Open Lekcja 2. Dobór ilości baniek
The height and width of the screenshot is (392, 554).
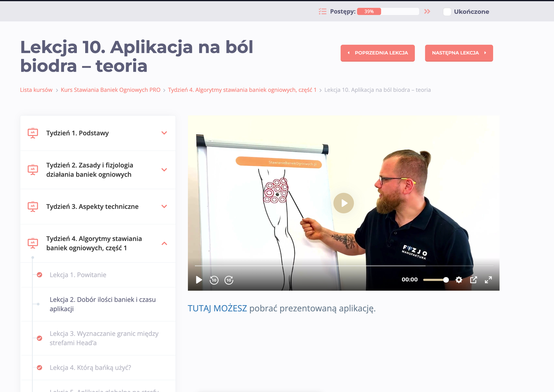point(102,304)
